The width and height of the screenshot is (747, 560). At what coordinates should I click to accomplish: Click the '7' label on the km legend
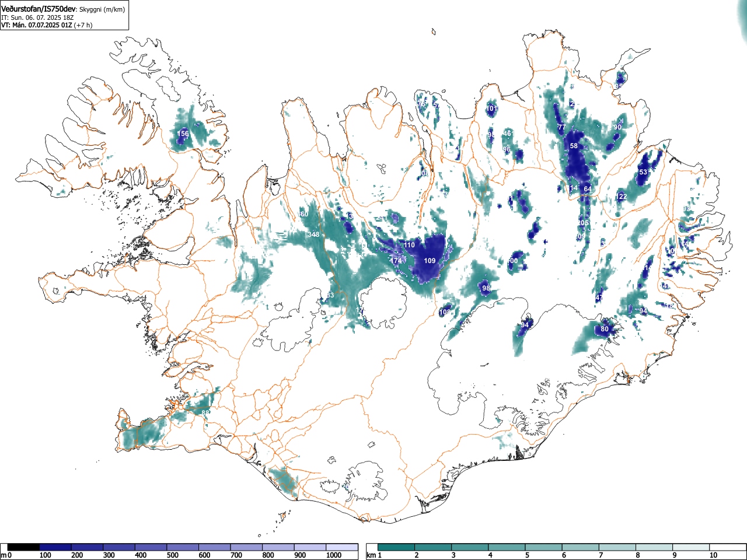tap(600, 555)
